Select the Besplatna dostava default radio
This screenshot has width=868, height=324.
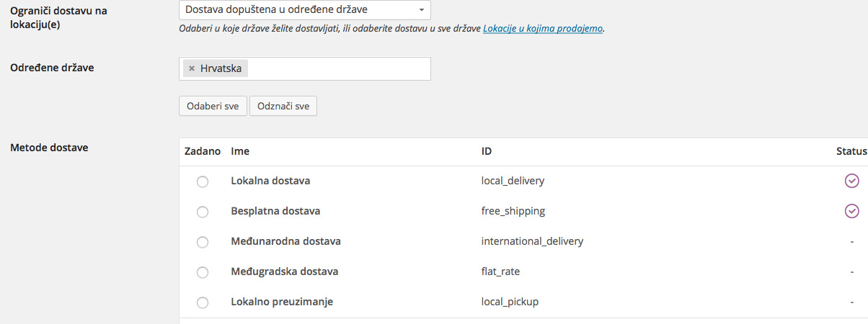pos(203,212)
